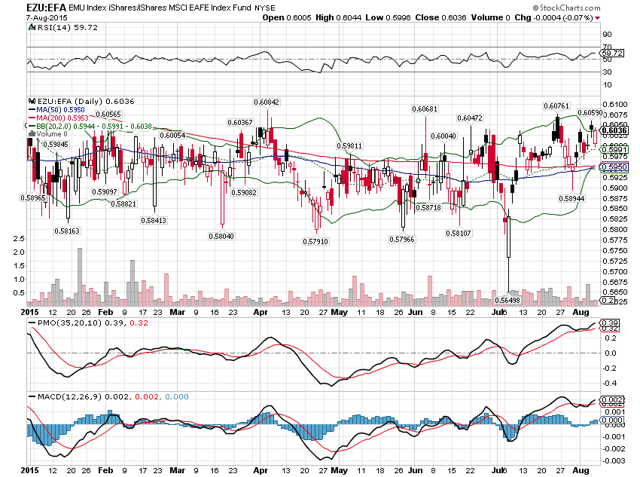Click the red down arrow beside Chg
This screenshot has width=640, height=477.
click(x=598, y=18)
